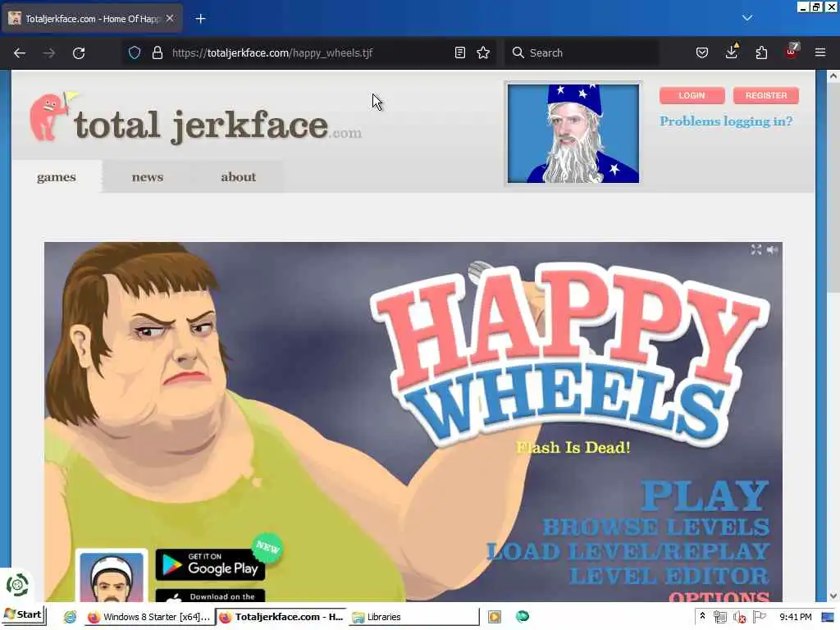This screenshot has width=840, height=630.
Task: Click the green recycle desktop icon
Action: pos(17,584)
